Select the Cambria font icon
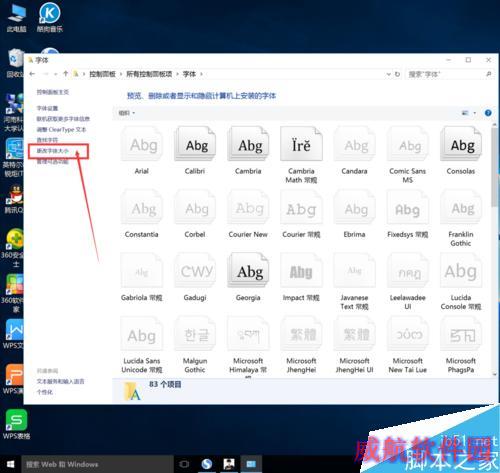 pos(248,144)
